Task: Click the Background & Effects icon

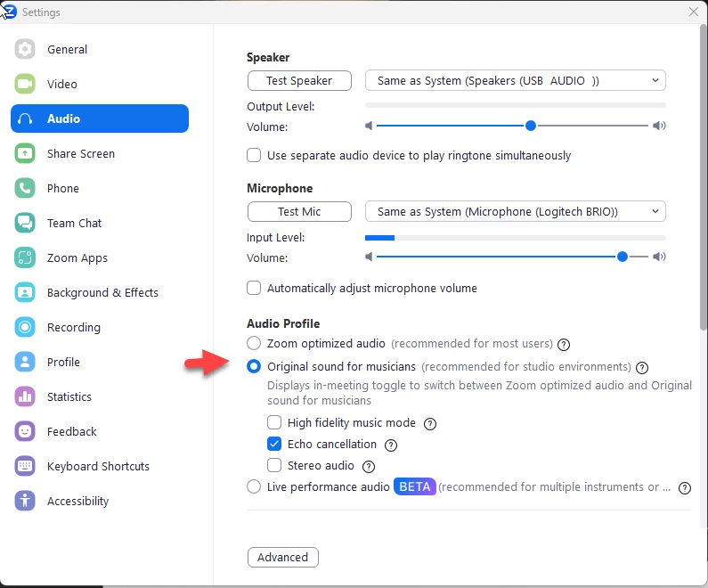Action: coord(25,292)
